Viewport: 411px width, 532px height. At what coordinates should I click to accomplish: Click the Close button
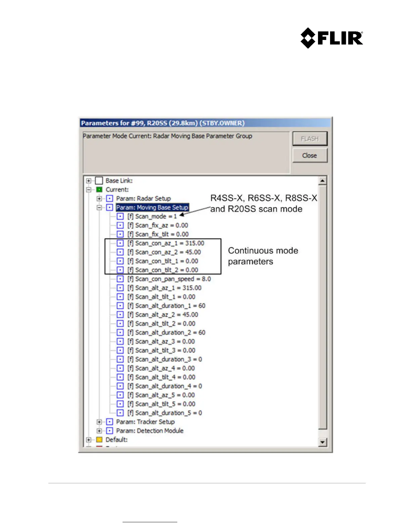(x=310, y=156)
